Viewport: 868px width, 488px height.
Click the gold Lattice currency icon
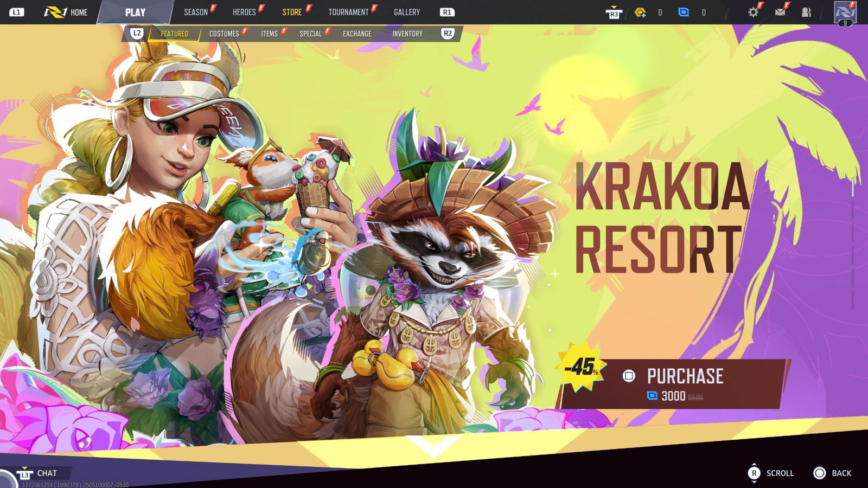pos(640,12)
